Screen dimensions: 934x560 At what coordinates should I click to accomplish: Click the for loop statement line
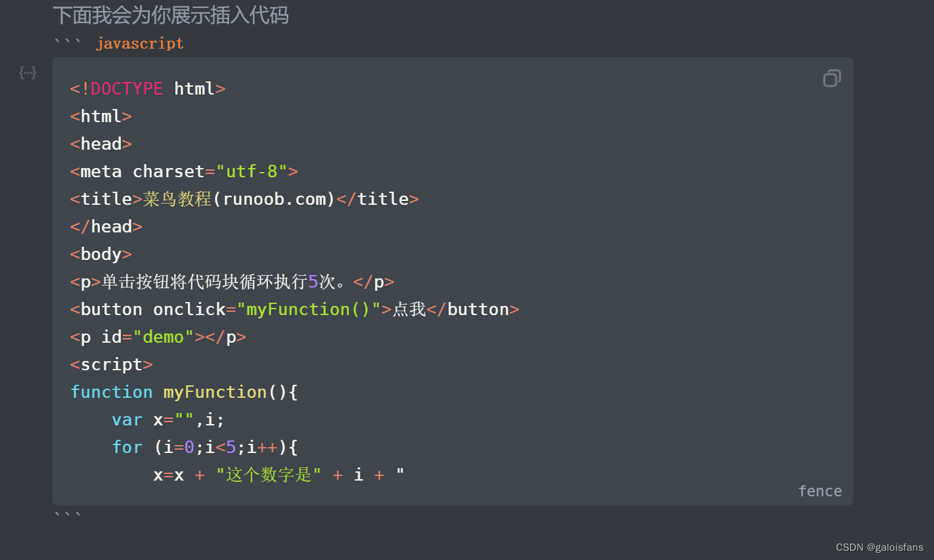pos(204,447)
